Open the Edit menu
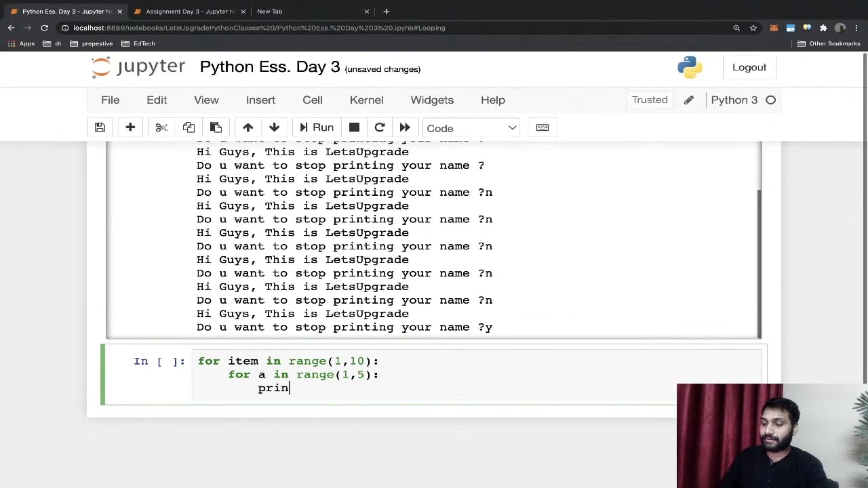 tap(157, 100)
